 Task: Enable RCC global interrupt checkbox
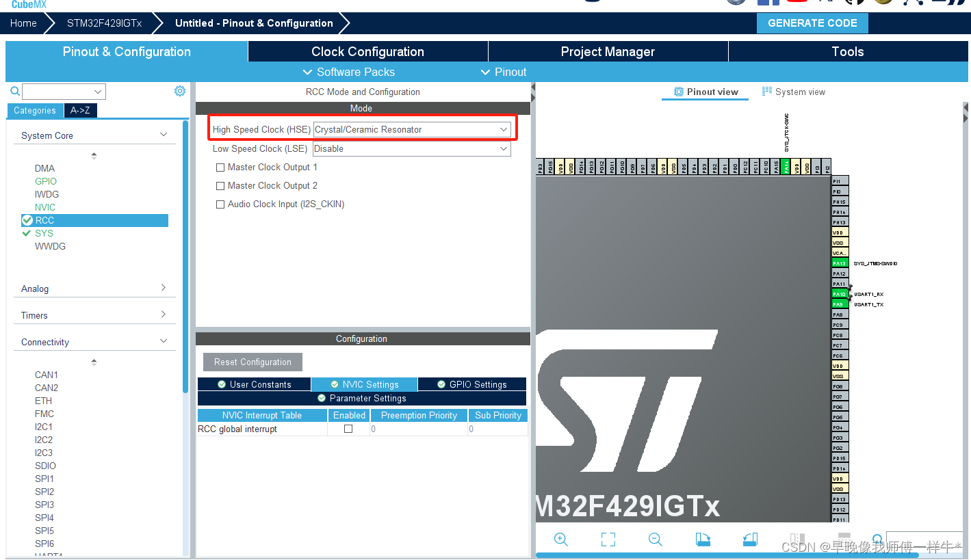coord(348,429)
